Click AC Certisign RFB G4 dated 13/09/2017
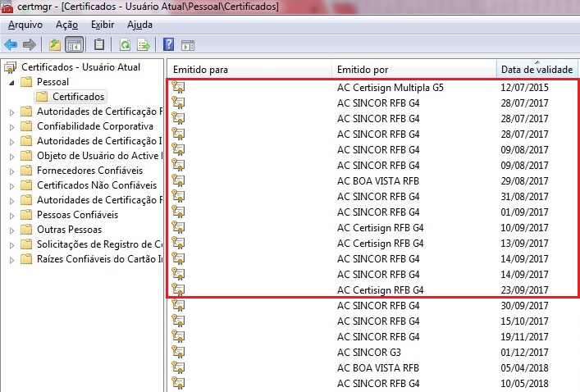 381,244
